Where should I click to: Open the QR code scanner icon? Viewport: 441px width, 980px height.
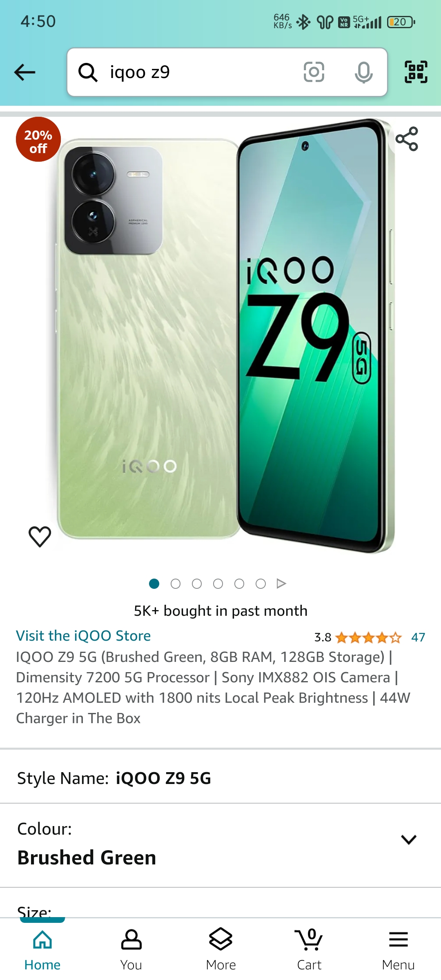pyautogui.click(x=416, y=72)
